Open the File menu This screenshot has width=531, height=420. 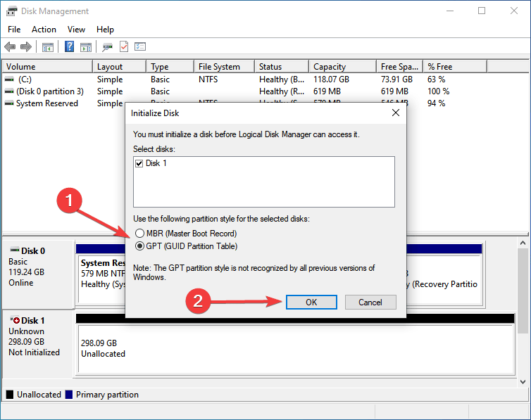(14, 30)
